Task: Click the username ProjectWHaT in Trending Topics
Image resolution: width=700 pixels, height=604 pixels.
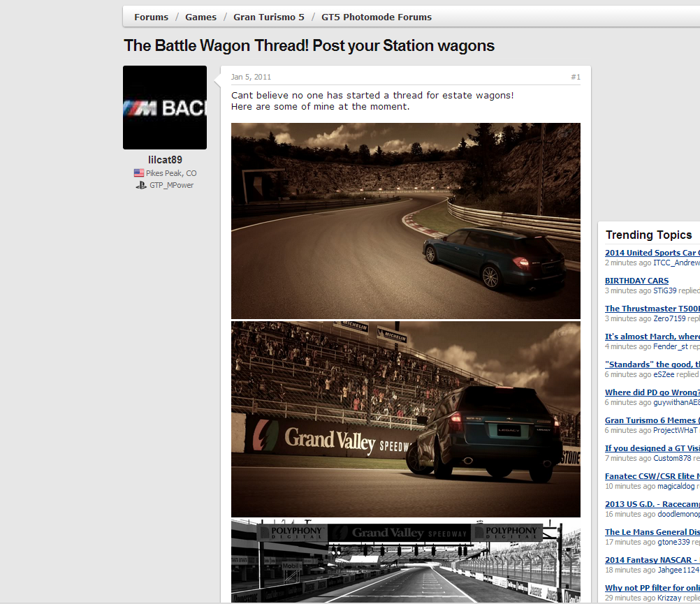Action: point(675,430)
